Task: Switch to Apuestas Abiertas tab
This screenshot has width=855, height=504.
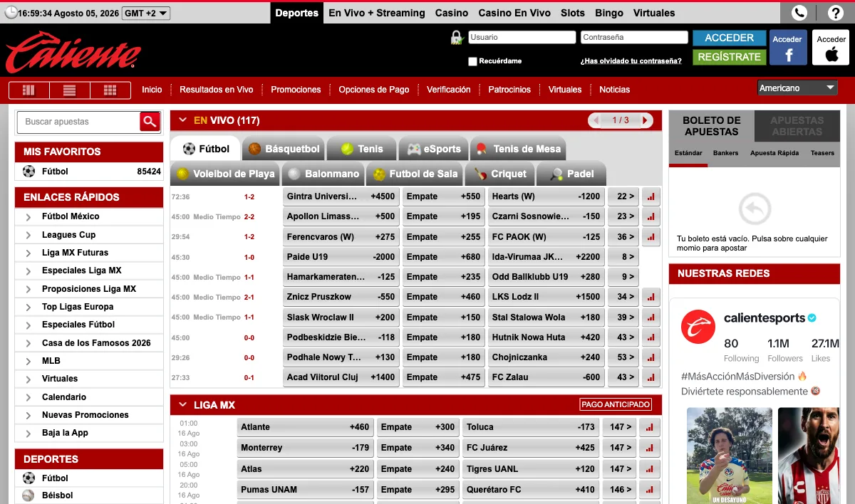Action: coord(797,126)
